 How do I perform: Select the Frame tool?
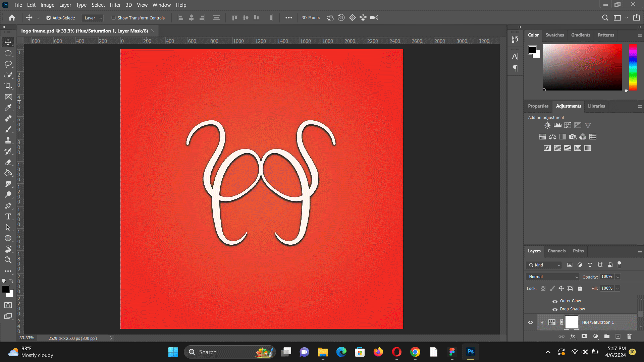point(8,97)
